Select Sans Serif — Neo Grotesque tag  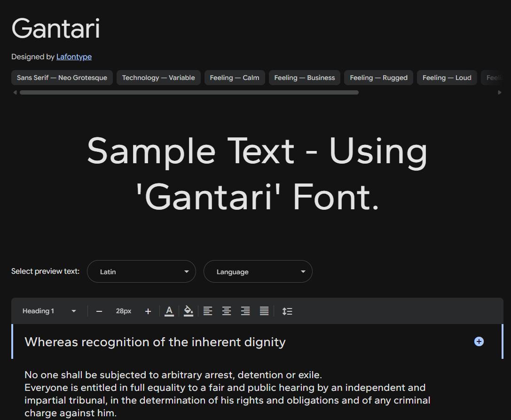click(x=62, y=78)
